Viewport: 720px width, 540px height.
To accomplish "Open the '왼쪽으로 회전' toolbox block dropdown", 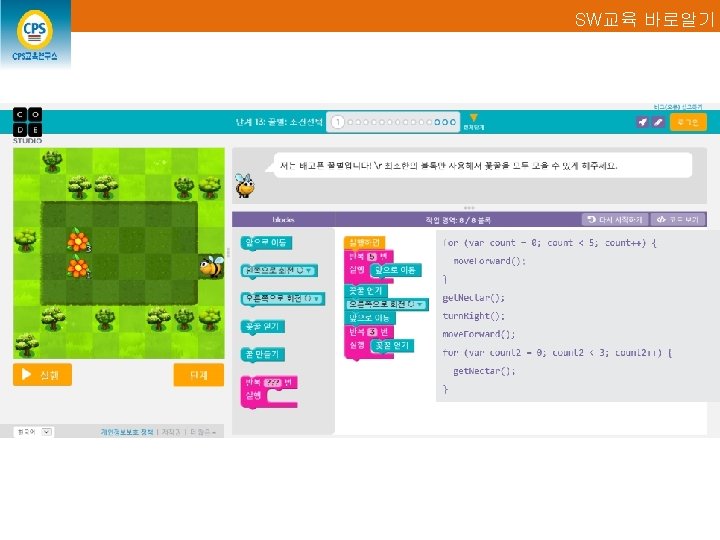I will [x=309, y=270].
